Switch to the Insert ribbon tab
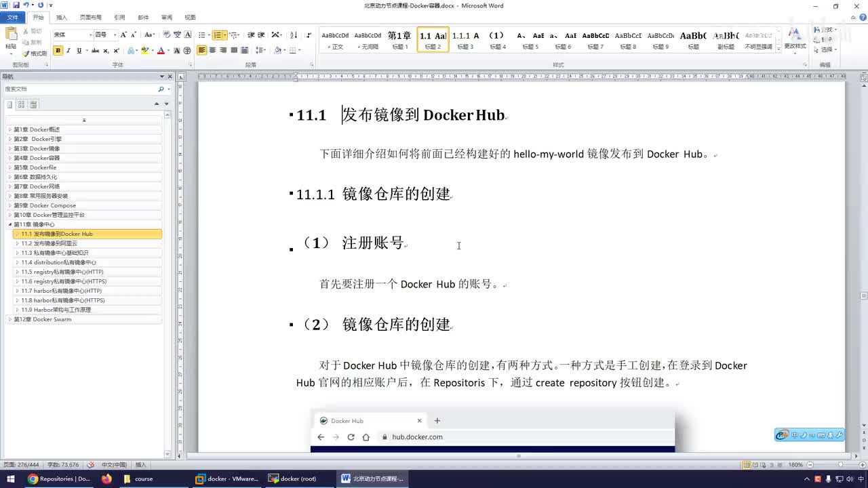This screenshot has height=488, width=868. (x=61, y=18)
